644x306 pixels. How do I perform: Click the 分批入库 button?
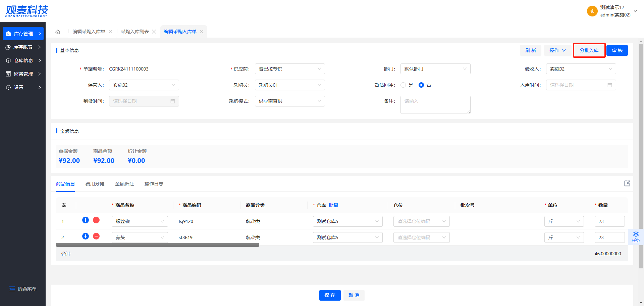589,50
